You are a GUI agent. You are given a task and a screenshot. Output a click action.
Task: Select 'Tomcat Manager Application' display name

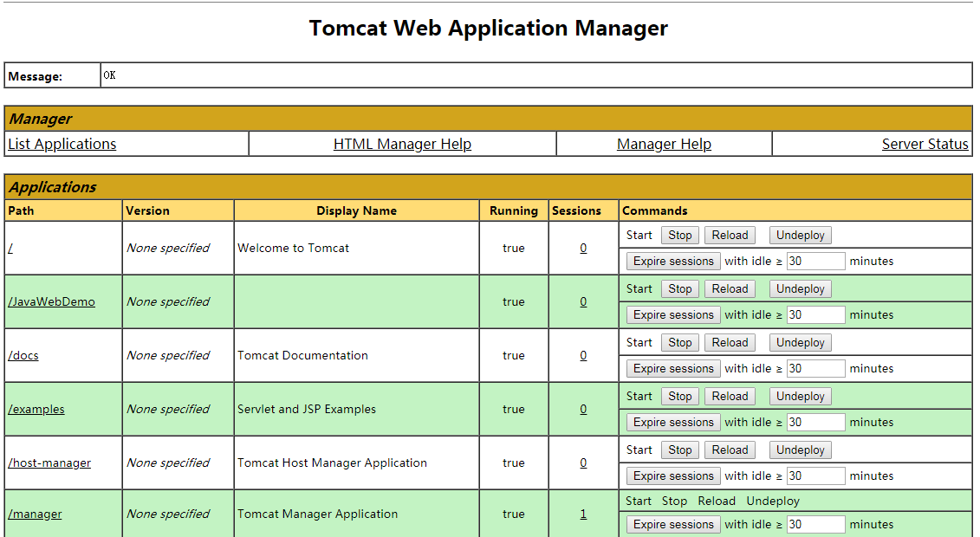pos(317,514)
